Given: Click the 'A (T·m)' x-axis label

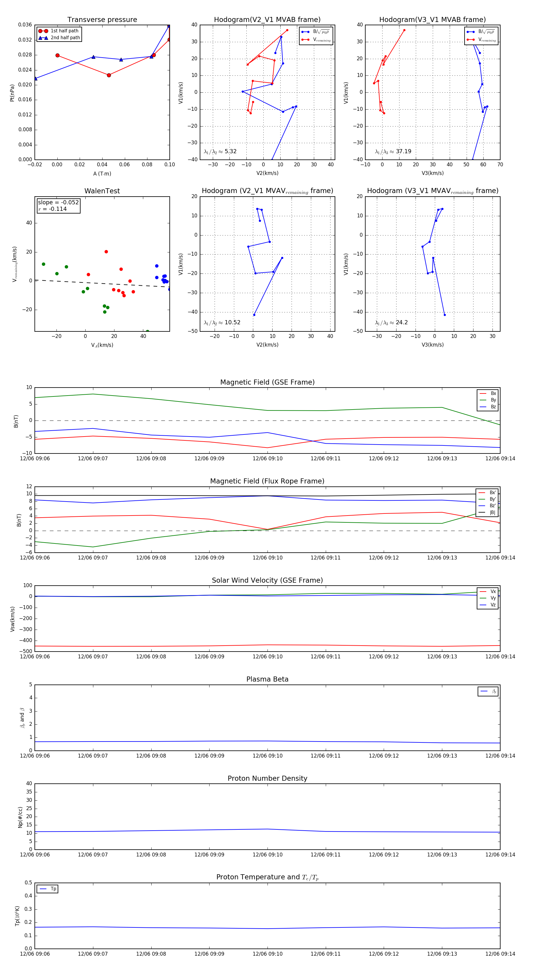Looking at the screenshot, I should pos(102,174).
